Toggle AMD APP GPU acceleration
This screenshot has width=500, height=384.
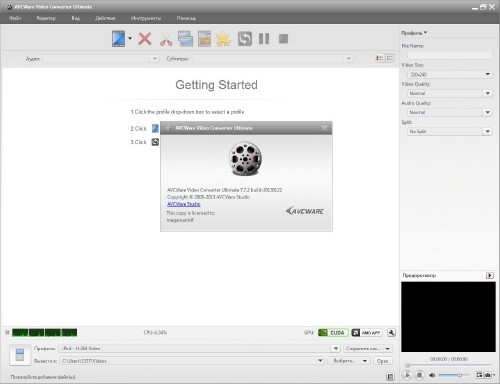click(367, 333)
